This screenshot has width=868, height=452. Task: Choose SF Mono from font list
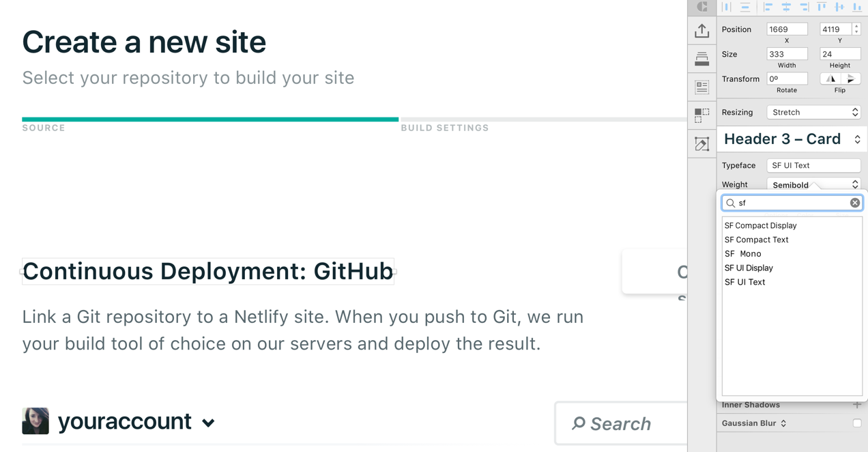pos(742,254)
